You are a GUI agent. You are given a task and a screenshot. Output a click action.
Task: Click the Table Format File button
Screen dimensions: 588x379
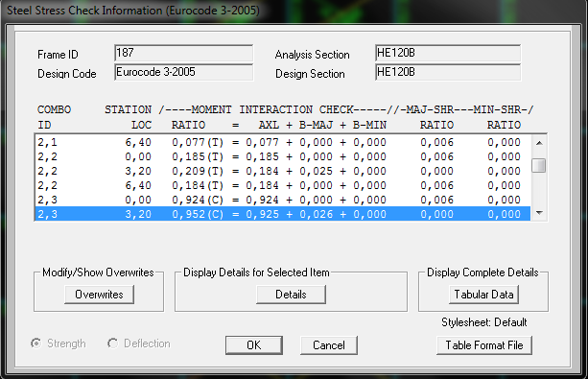(484, 345)
